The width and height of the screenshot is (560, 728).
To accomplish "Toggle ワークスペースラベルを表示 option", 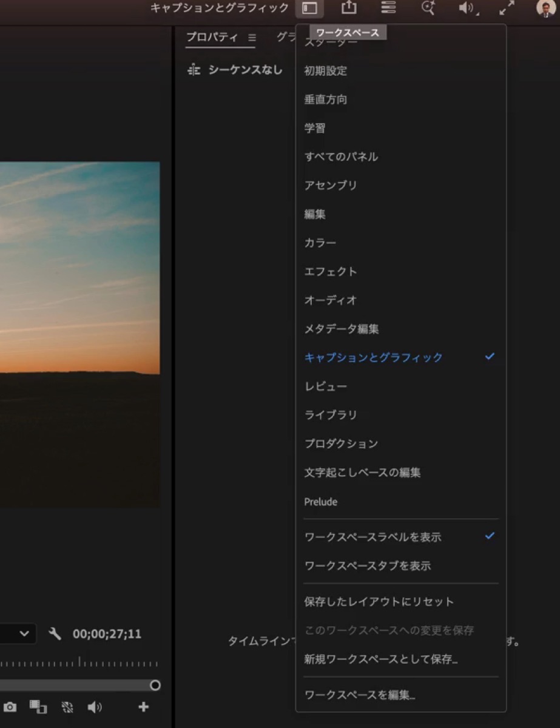I will pyautogui.click(x=400, y=537).
